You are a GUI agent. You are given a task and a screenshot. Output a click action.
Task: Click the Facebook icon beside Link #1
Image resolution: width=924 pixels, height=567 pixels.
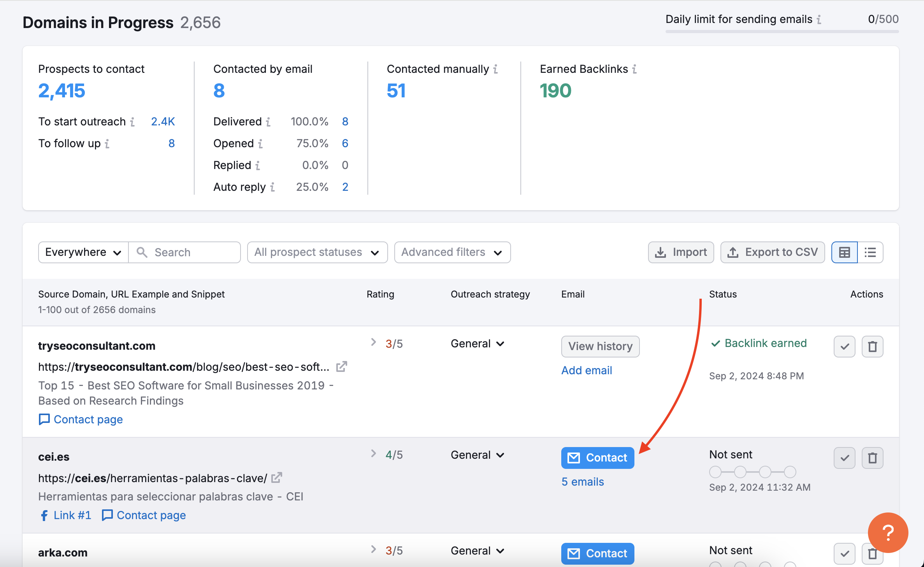[x=44, y=515]
